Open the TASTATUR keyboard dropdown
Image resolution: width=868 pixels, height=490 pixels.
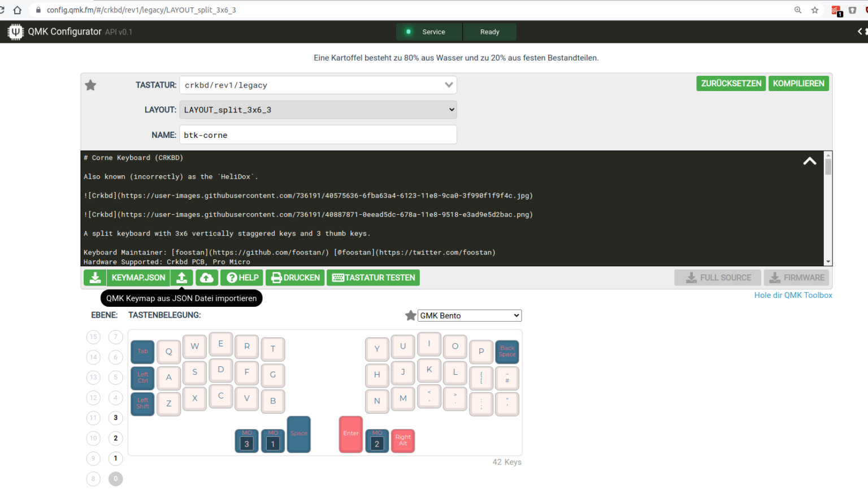318,85
